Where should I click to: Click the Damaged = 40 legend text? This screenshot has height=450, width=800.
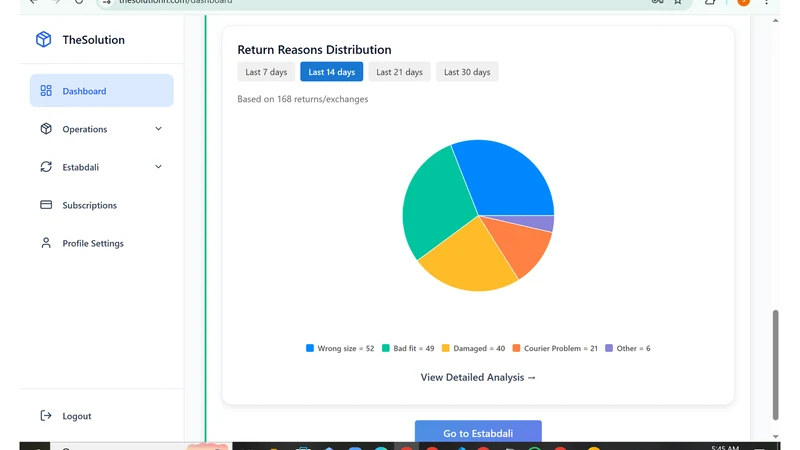tap(479, 348)
